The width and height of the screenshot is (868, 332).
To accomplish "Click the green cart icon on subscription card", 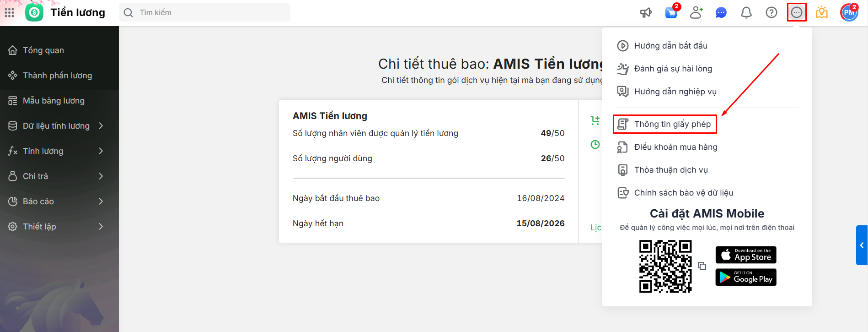I will 595,120.
